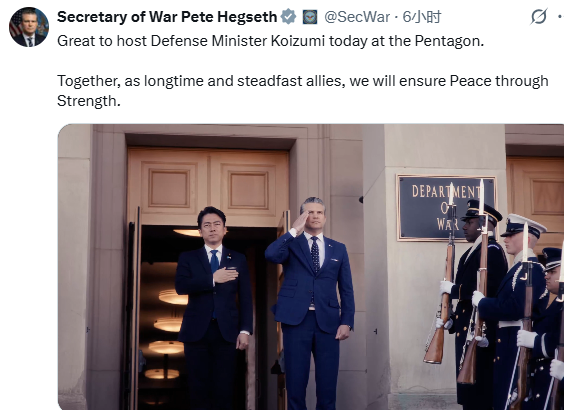Click the 'Great to host Defense Minister Koizumi' line
Screen dimensions: 564x410
pyautogui.click(x=270, y=41)
